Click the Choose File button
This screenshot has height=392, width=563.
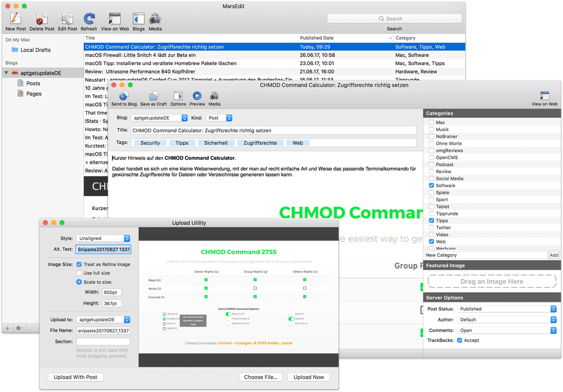(261, 377)
